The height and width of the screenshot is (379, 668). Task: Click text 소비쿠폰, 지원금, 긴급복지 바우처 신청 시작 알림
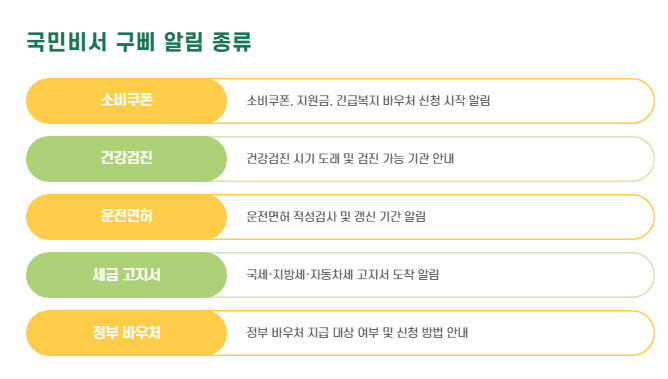[x=369, y=101]
